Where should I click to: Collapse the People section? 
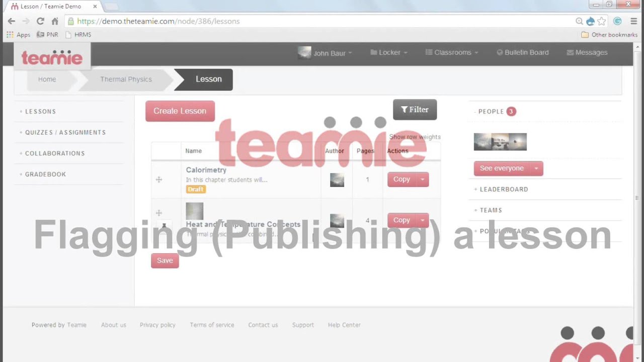(x=495, y=112)
